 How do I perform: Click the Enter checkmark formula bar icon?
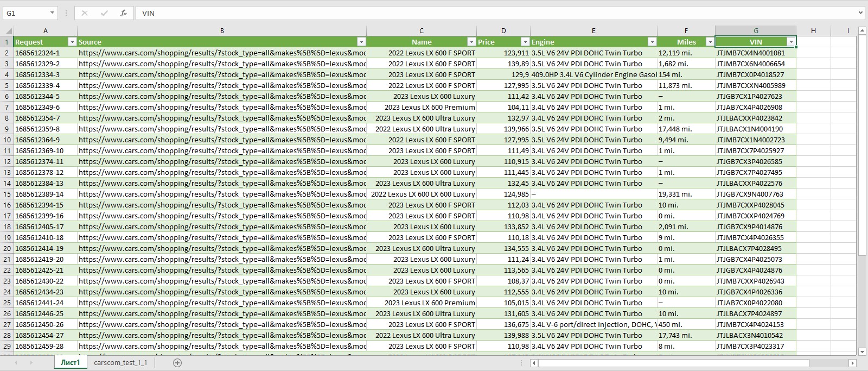click(104, 13)
